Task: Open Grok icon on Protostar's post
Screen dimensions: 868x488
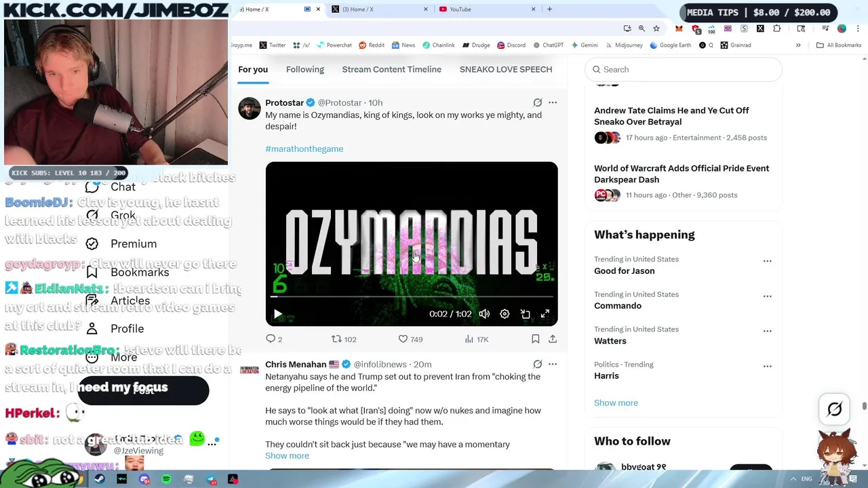Action: click(x=537, y=102)
